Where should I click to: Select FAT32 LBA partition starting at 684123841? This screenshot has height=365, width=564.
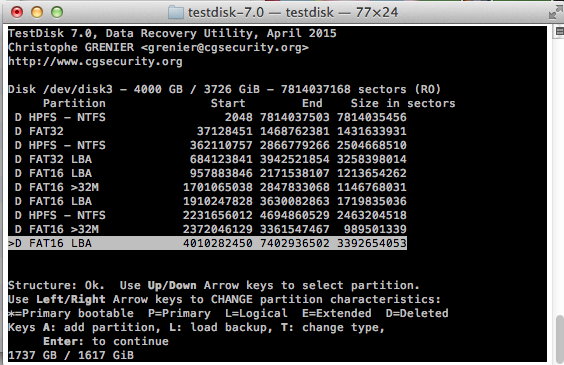pyautogui.click(x=210, y=159)
